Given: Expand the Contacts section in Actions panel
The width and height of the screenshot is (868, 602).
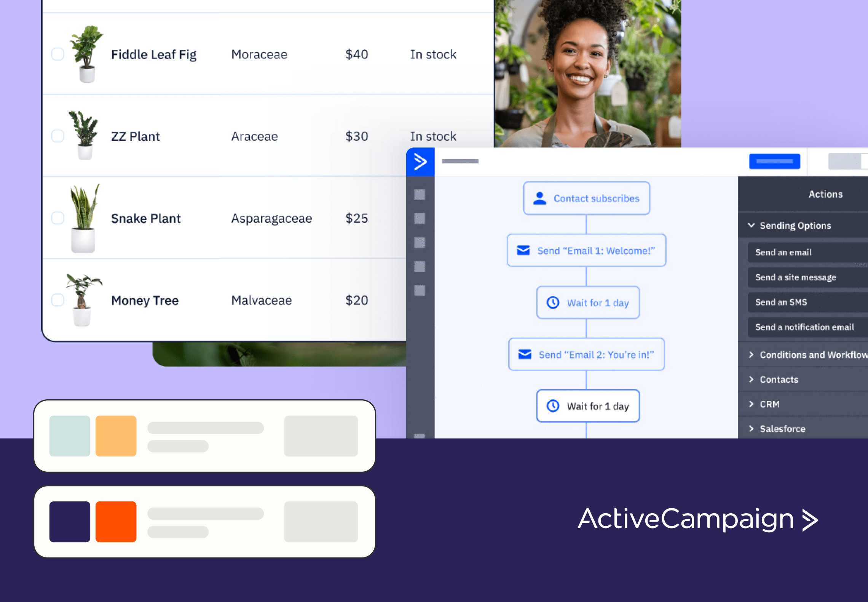Looking at the screenshot, I should tap(779, 379).
